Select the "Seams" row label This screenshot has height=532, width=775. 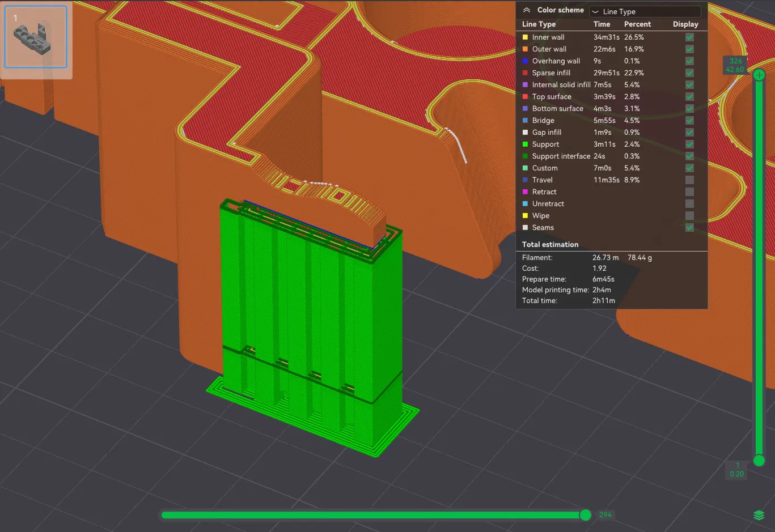(x=543, y=228)
